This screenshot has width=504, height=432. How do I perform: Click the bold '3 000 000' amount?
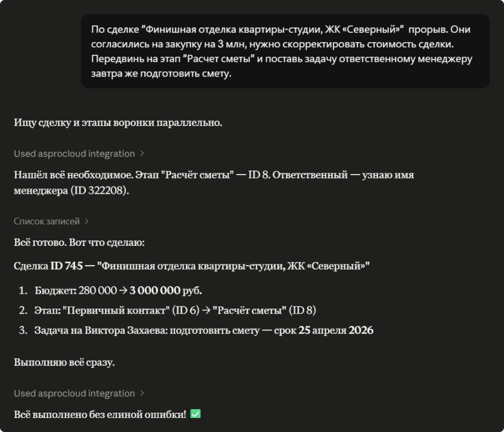(x=155, y=291)
